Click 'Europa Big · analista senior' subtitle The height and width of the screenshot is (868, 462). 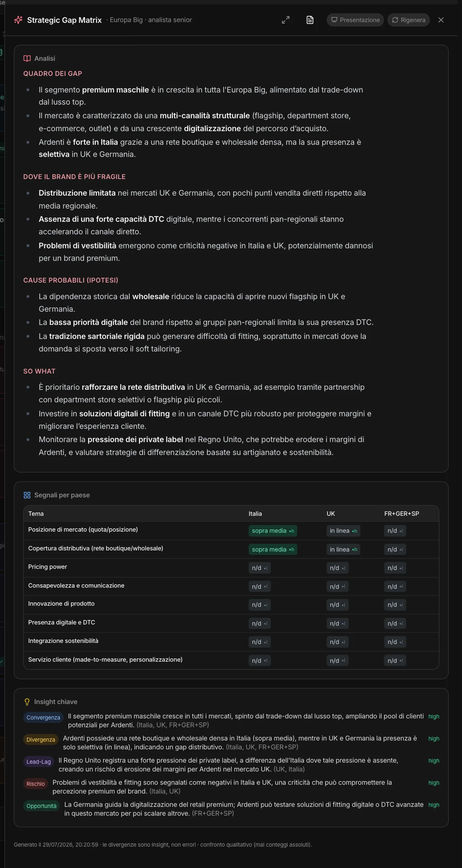(151, 20)
